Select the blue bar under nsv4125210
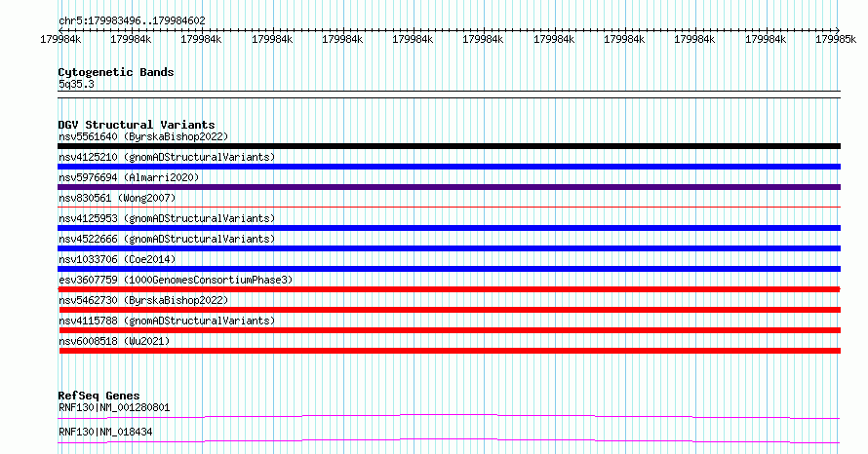Viewport: 868px width, 454px height. click(x=449, y=167)
